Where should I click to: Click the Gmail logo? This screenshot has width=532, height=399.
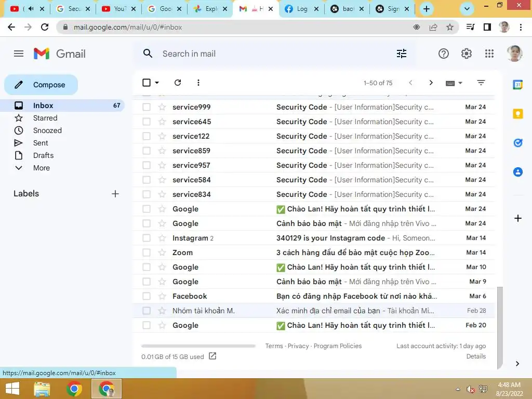pyautogui.click(x=60, y=54)
